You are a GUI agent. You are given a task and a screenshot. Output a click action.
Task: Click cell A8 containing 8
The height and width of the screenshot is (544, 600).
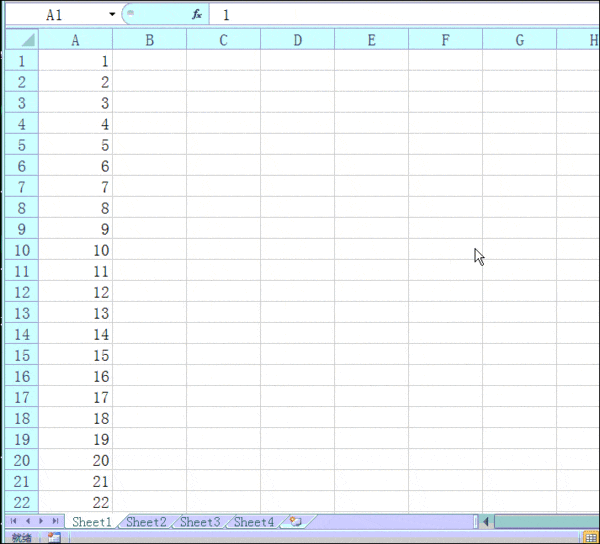point(75,208)
